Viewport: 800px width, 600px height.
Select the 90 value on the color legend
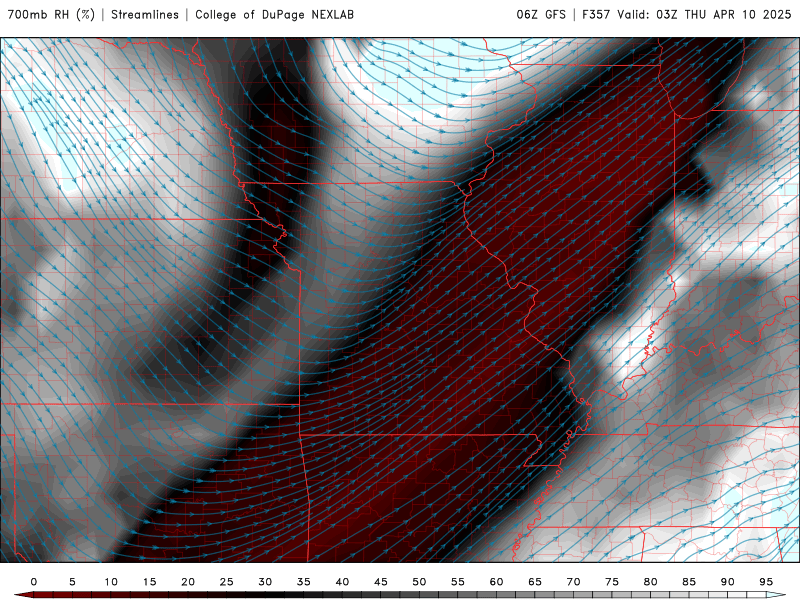[728, 582]
